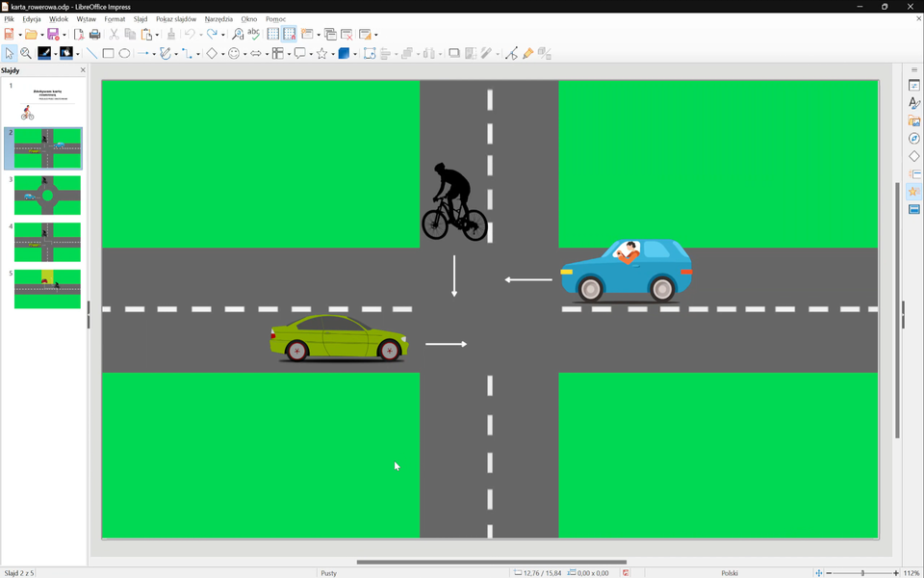Image resolution: width=924 pixels, height=578 pixels.
Task: Select the Rectangle drawing tool
Action: (x=108, y=54)
